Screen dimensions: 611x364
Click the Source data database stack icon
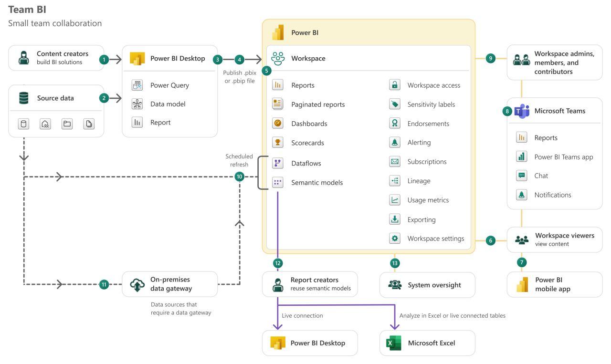point(23,98)
